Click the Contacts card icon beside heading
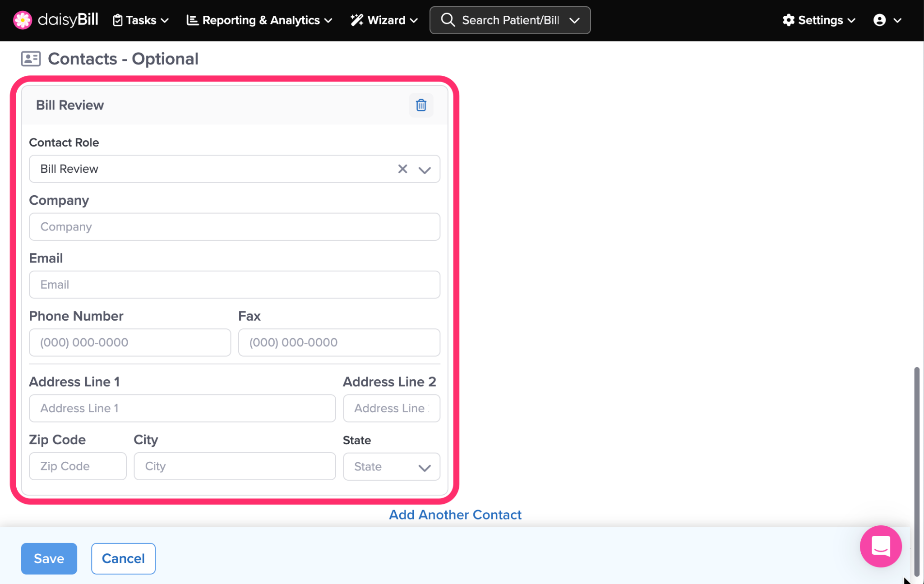Image resolution: width=924 pixels, height=584 pixels. tap(31, 59)
